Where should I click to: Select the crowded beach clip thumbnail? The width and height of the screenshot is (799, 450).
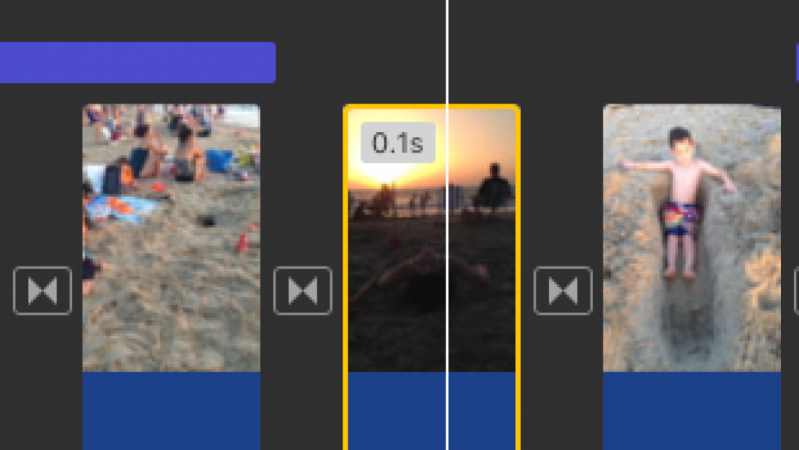pos(171,238)
